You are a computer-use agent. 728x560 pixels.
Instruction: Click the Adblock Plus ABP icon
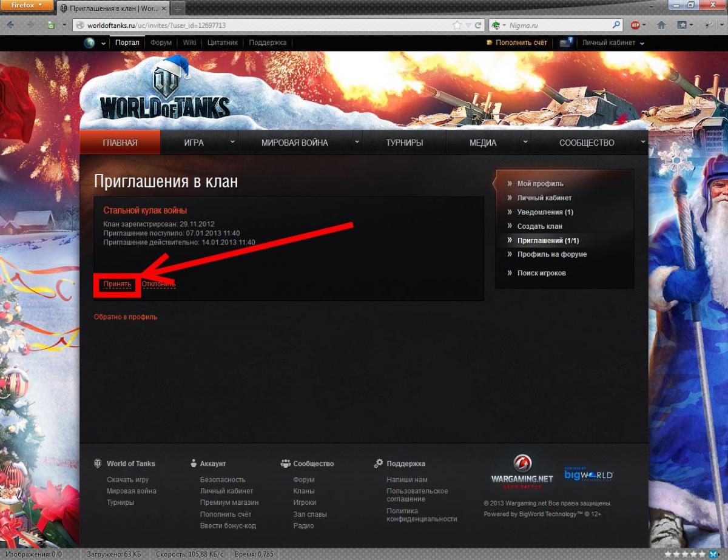[635, 25]
